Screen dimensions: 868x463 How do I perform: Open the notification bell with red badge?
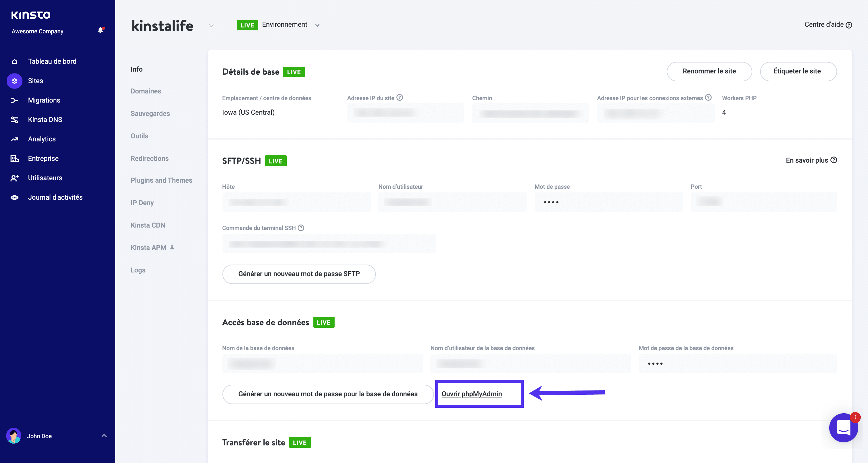pos(100,30)
